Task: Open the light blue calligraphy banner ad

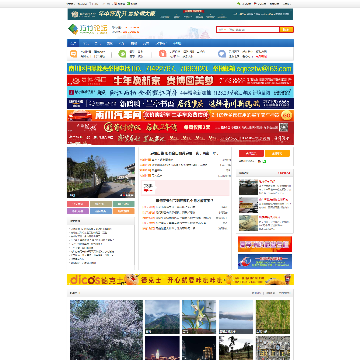Action: [x=180, y=92]
